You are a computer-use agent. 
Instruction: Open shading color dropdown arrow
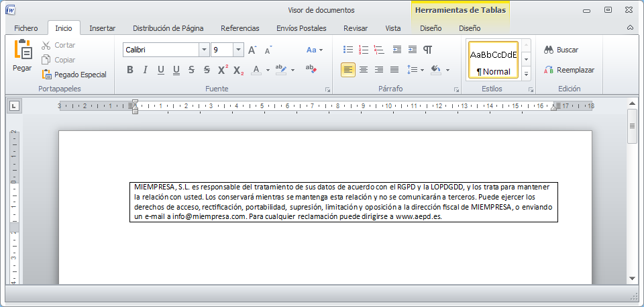[447, 70]
